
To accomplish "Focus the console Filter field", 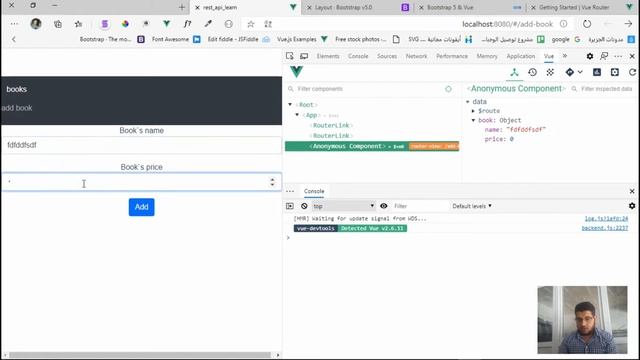I will pos(420,206).
